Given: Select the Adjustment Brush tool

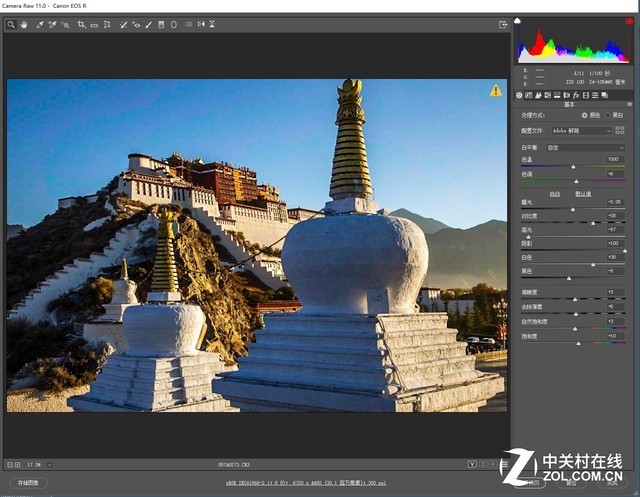Looking at the screenshot, I should click(149, 25).
